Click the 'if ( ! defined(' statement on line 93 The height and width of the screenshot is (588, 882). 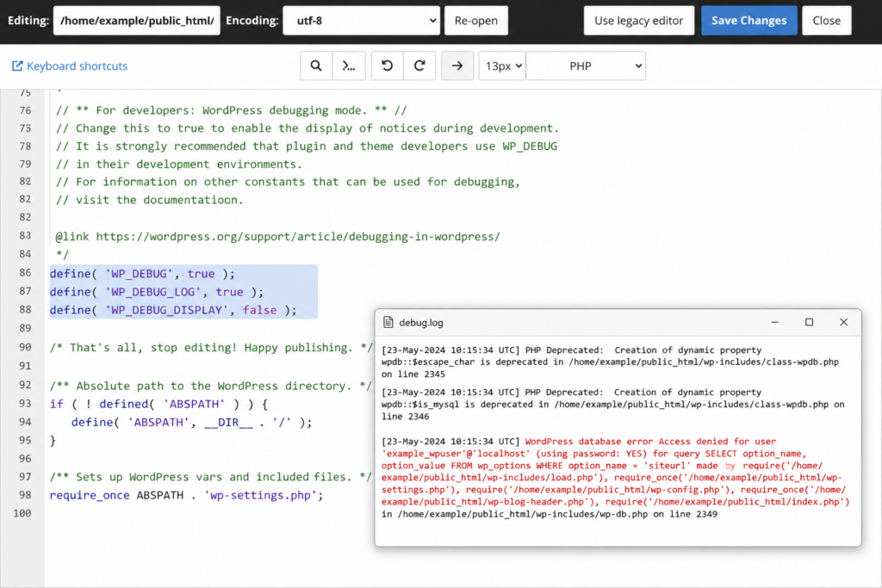pos(158,404)
